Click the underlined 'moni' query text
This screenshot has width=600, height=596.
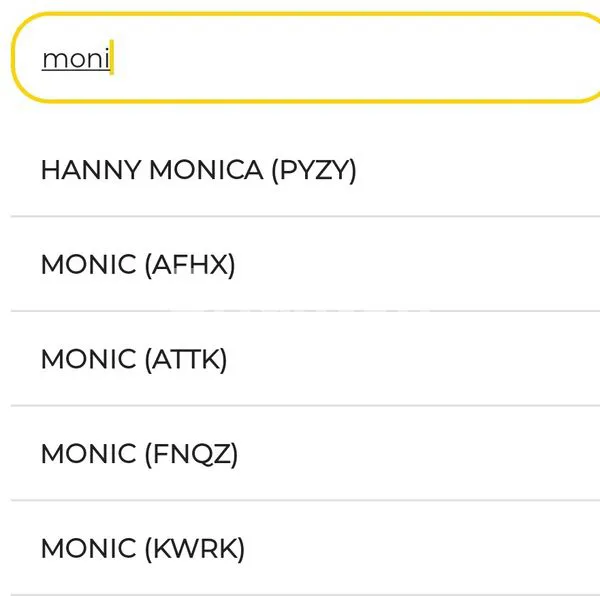click(x=76, y=59)
